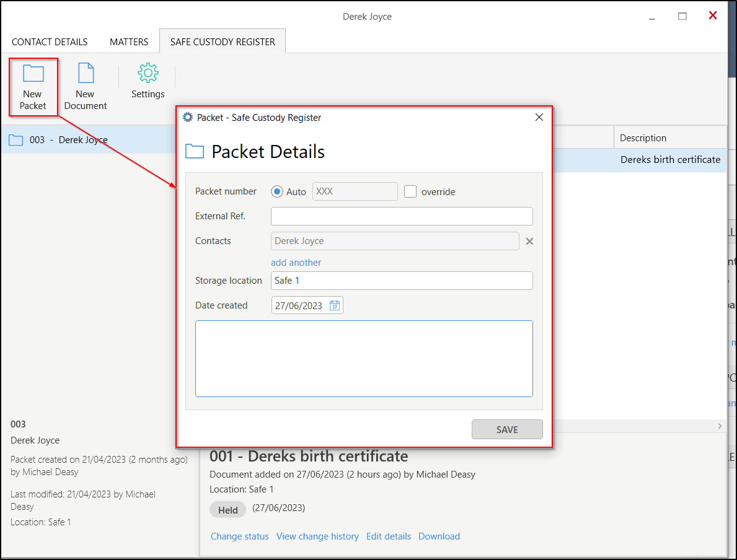The width and height of the screenshot is (737, 560).
Task: Switch to CONTACT DETAILS tab
Action: [50, 42]
